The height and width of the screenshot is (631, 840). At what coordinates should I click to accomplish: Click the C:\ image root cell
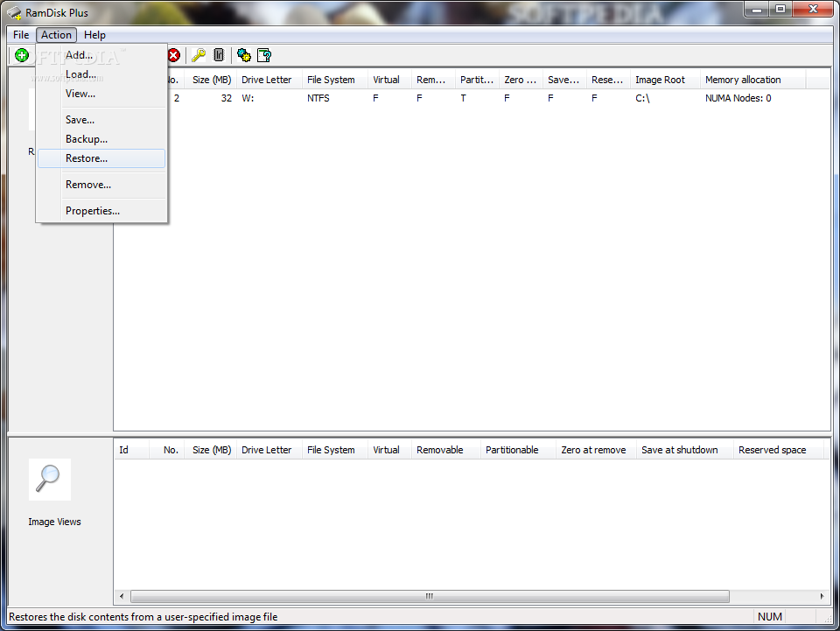[x=642, y=98]
